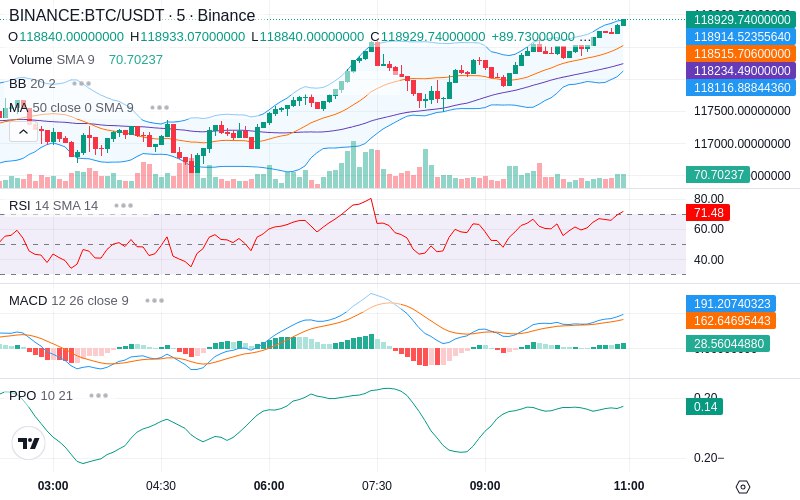Open chart settings hexagon gear icon

(743, 487)
